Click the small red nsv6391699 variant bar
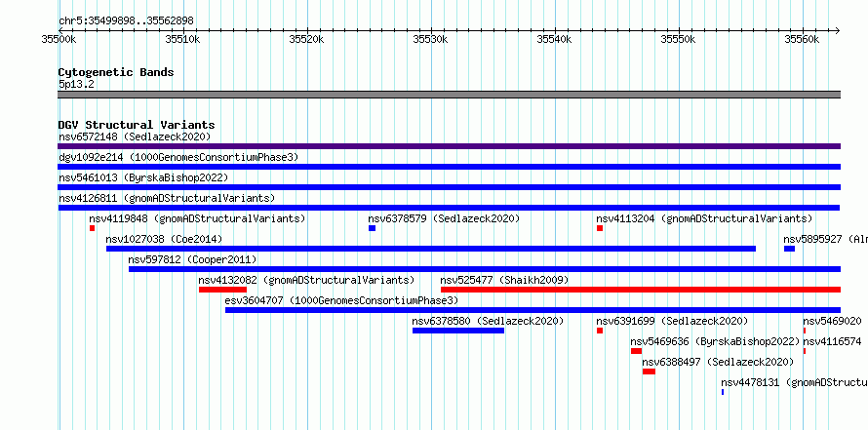 [600, 331]
